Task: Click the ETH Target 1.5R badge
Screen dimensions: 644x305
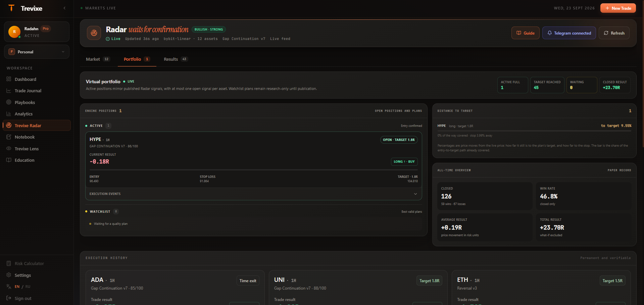Action: pyautogui.click(x=612, y=281)
